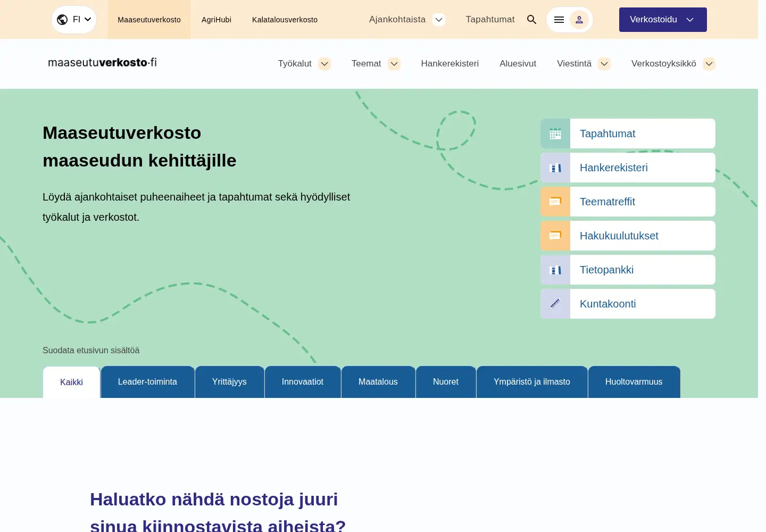This screenshot has height=532, width=766.
Task: Open the AgriHubi site link
Action: point(217,20)
